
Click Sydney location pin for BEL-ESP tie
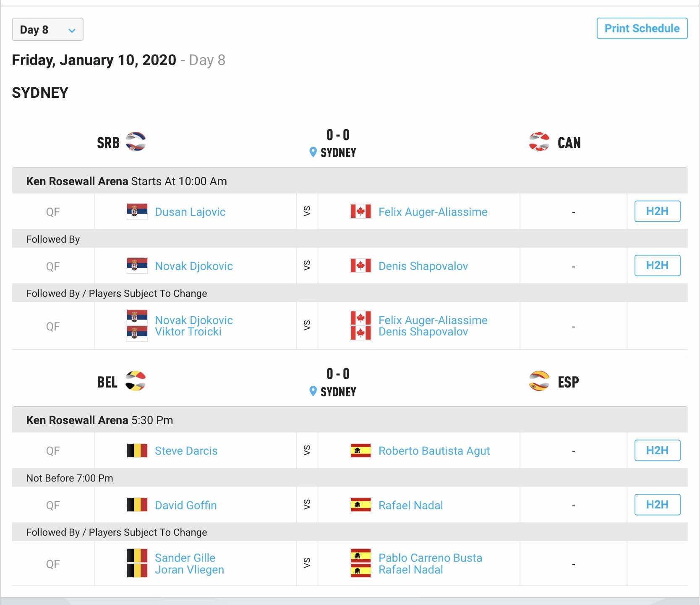point(313,391)
